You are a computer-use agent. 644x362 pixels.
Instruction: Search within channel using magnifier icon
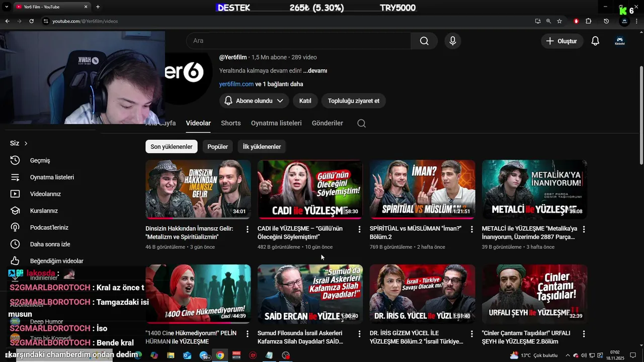(x=361, y=123)
